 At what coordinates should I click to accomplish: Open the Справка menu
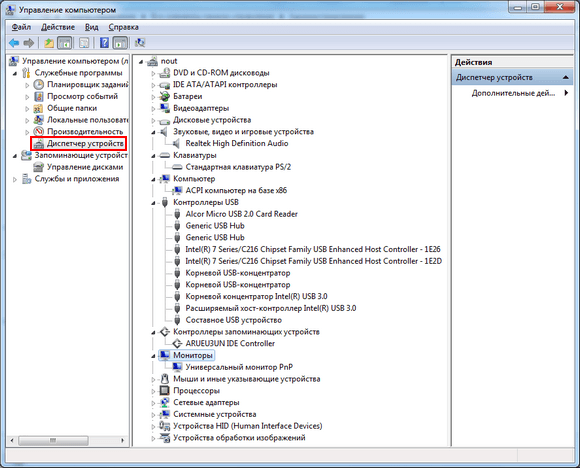click(x=124, y=27)
